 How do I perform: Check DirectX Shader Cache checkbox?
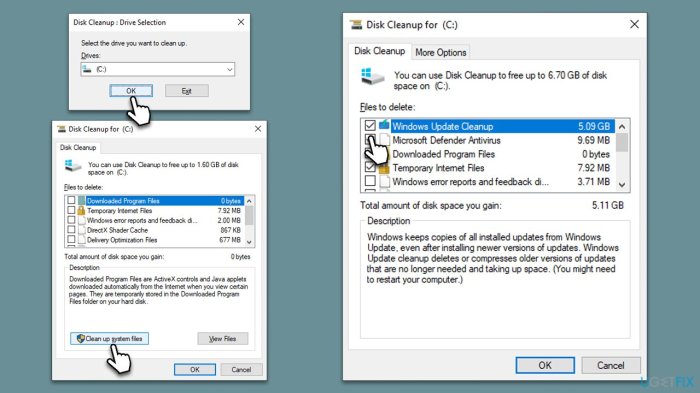tap(71, 230)
